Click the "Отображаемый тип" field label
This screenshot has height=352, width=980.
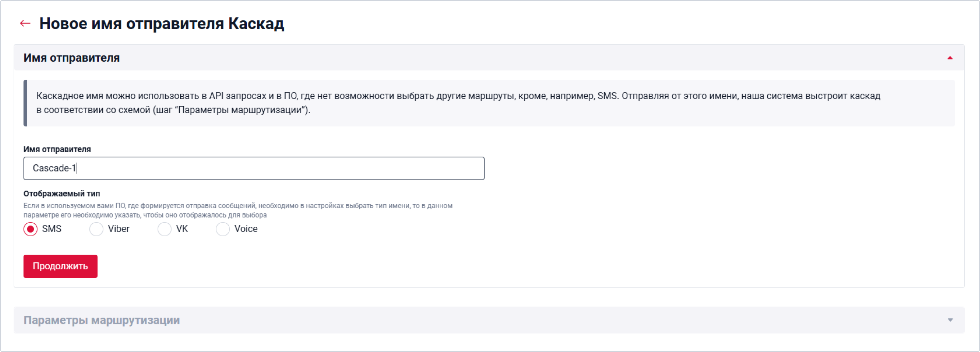coord(62,193)
